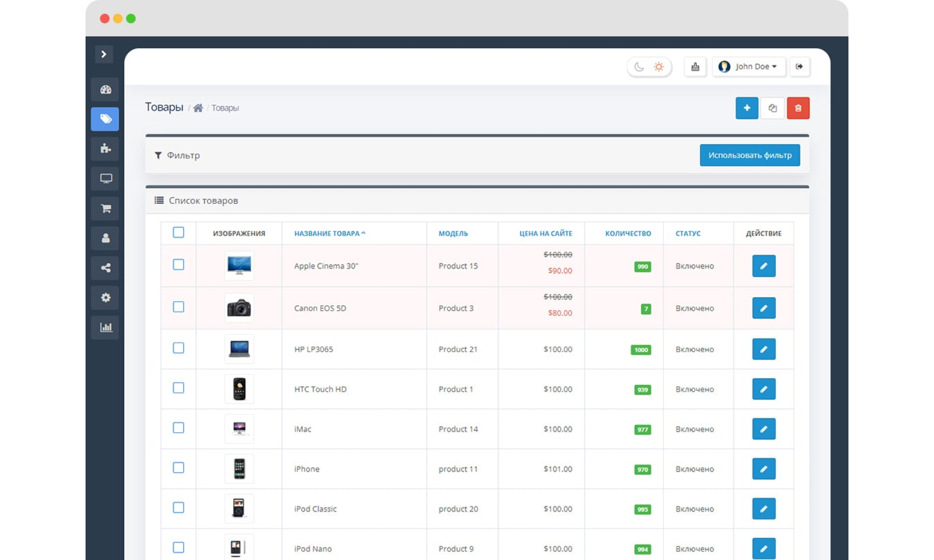Image resolution: width=934 pixels, height=560 pixels.
Task: Check the Apple Cinema 30" row checkbox
Action: click(178, 265)
